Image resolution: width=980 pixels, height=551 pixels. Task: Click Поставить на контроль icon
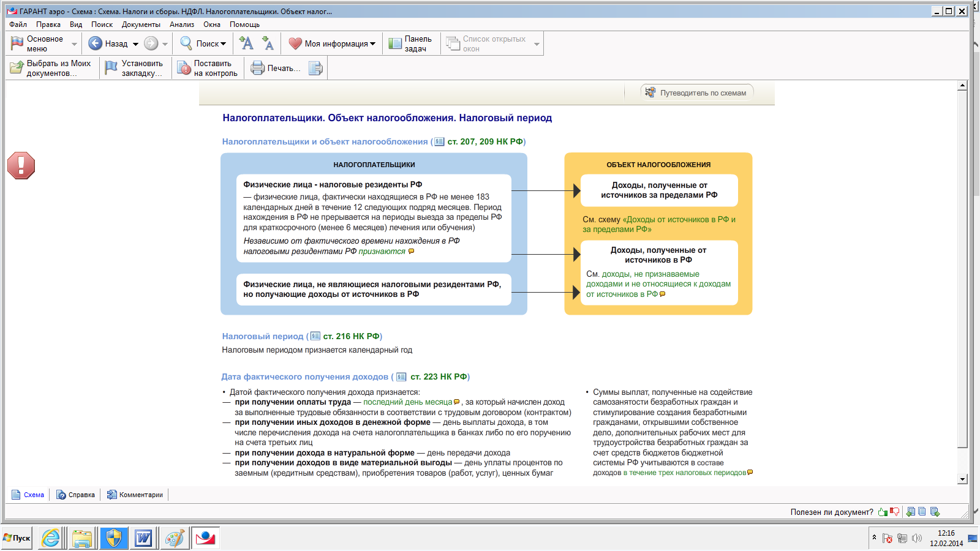[x=184, y=68]
